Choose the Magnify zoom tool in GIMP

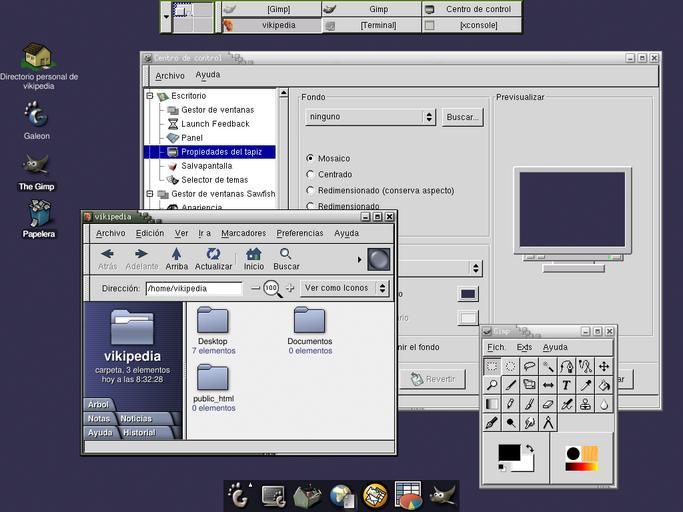tap(491, 385)
